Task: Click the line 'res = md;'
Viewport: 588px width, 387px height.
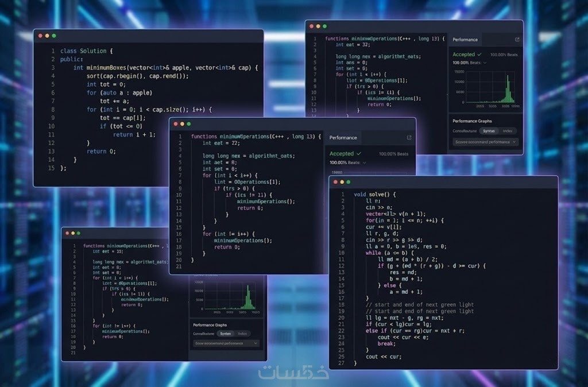Action: [x=403, y=272]
